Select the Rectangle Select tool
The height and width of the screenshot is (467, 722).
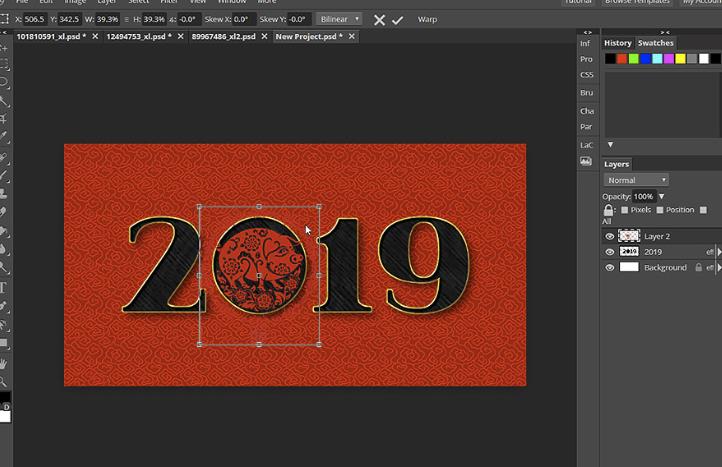point(4,65)
